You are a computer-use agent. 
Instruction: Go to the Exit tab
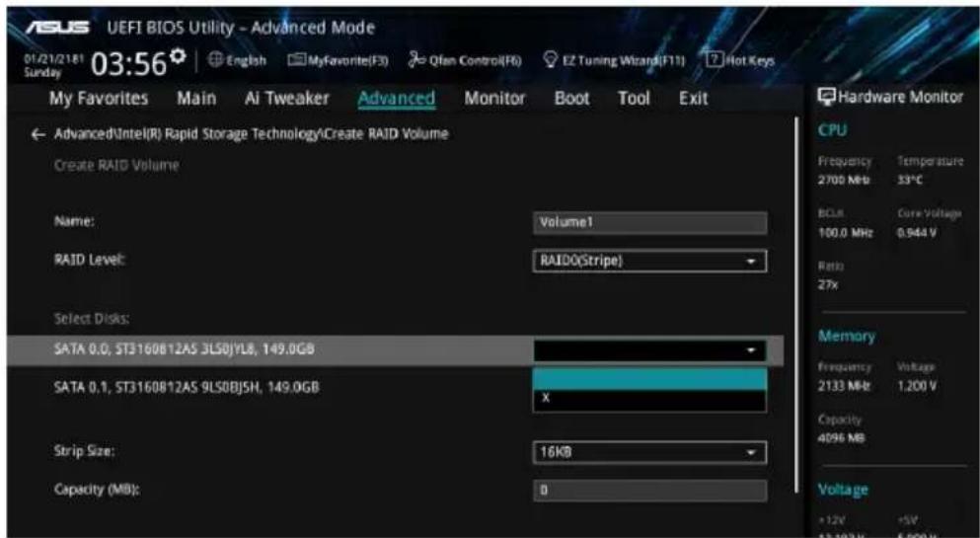tap(693, 99)
